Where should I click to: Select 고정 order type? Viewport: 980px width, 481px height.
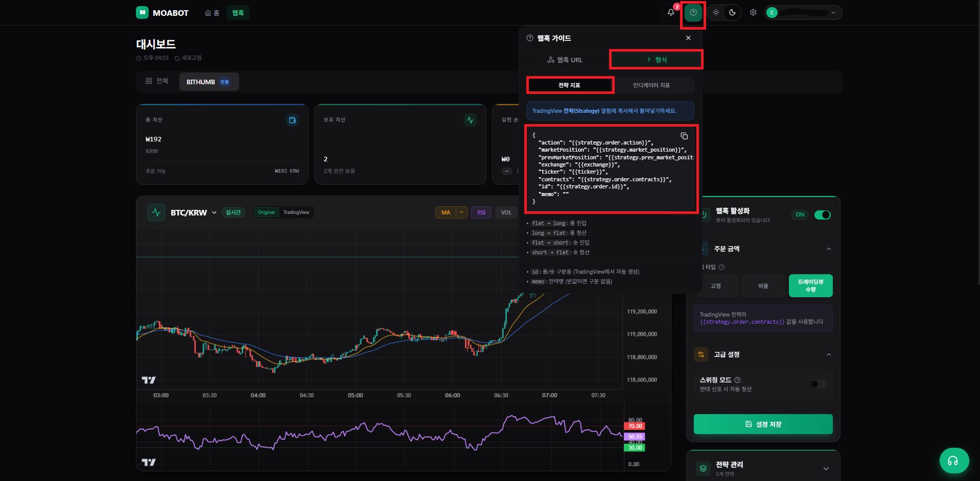tap(715, 286)
